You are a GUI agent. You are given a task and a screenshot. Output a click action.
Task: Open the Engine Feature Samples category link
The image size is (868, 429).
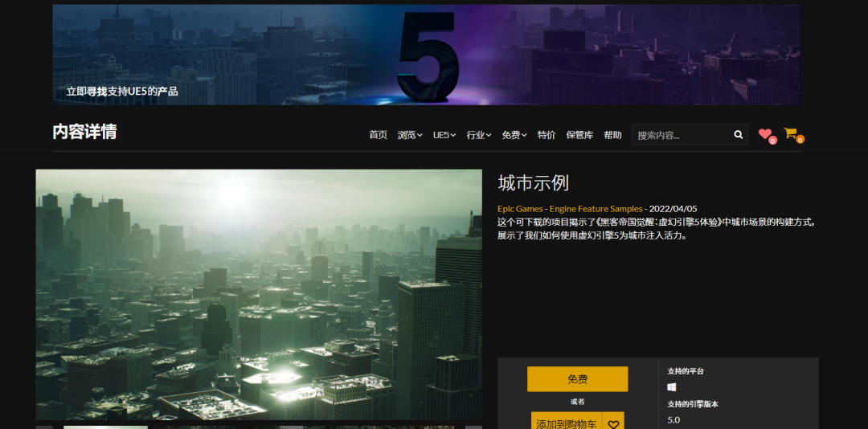596,209
